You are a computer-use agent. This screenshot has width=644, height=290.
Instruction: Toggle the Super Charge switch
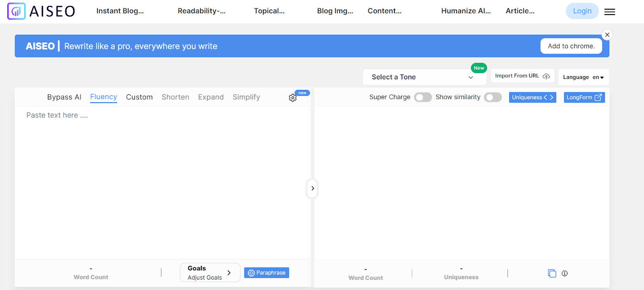pyautogui.click(x=423, y=97)
